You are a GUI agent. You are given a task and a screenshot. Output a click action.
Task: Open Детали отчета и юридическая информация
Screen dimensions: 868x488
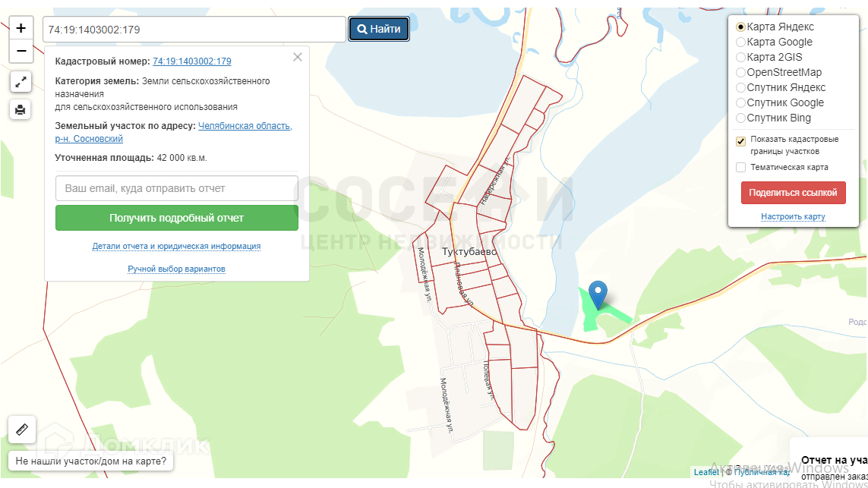177,246
